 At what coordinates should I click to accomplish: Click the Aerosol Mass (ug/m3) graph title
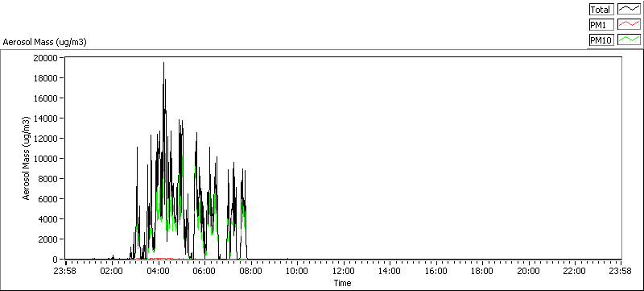point(44,42)
